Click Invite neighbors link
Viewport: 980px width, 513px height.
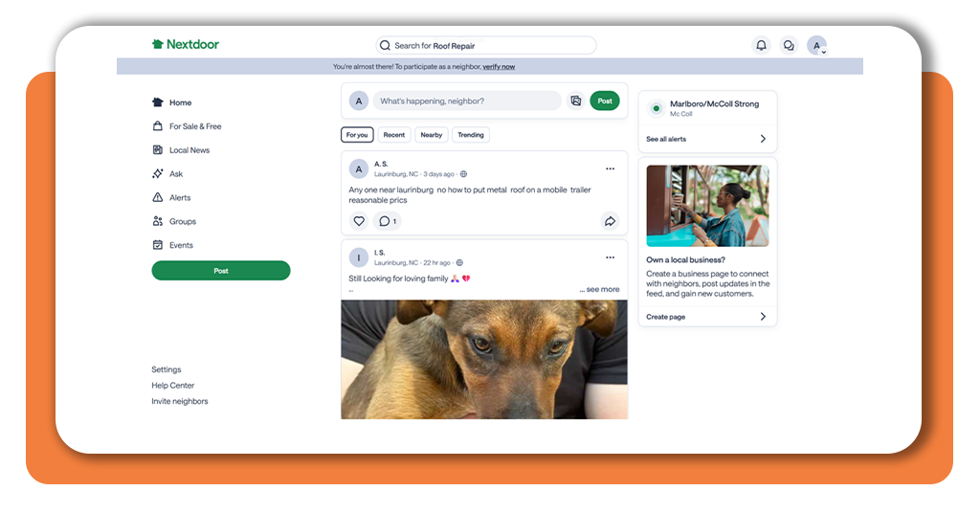click(x=179, y=401)
